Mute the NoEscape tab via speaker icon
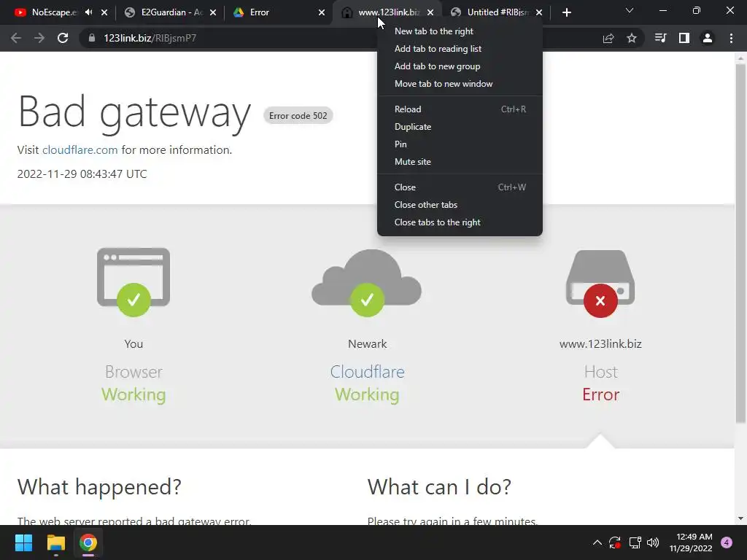 [x=88, y=12]
